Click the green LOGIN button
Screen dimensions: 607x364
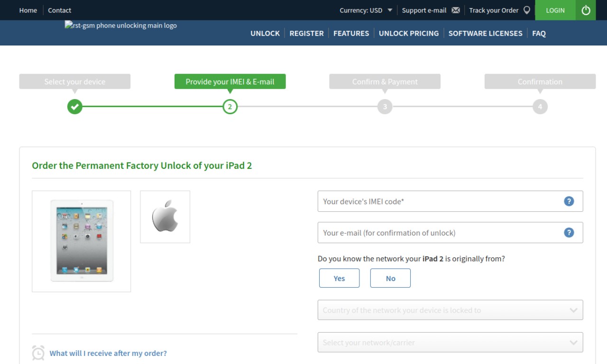[555, 10]
